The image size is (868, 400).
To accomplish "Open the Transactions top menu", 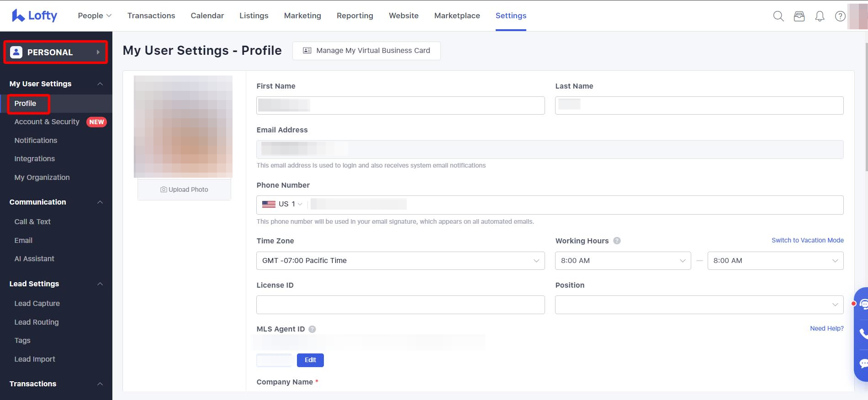I will click(151, 16).
